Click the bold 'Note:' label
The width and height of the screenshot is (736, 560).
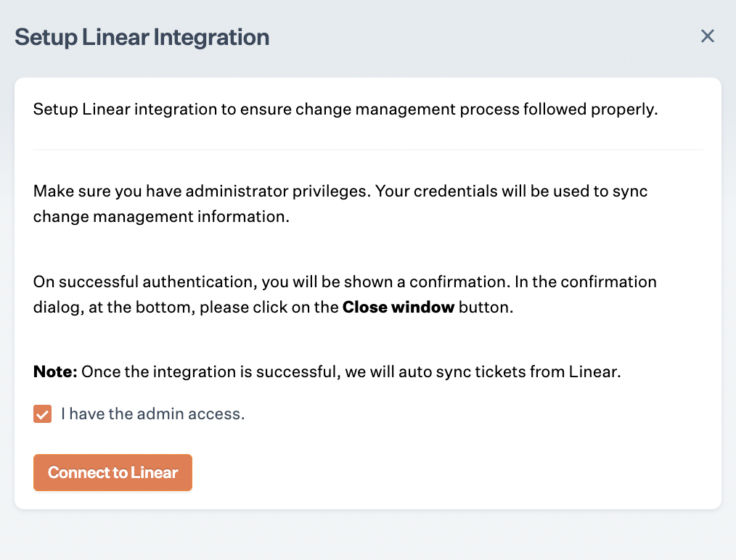coord(55,371)
